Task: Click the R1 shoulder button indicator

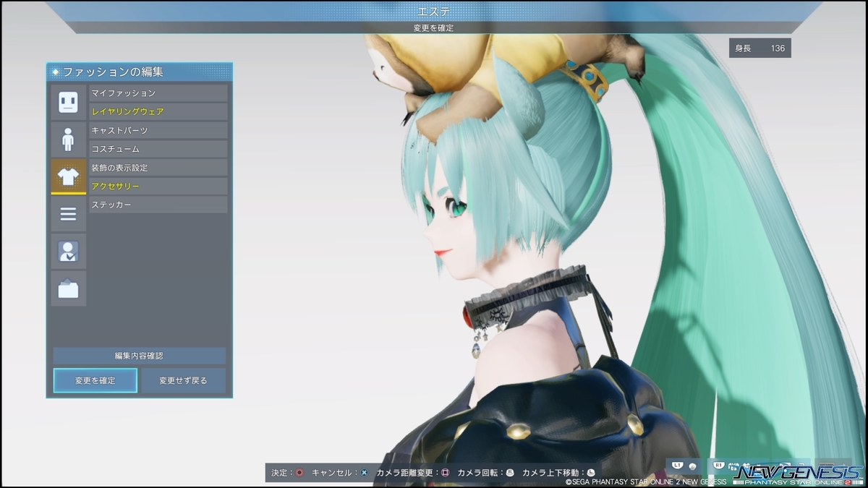Action: tap(719, 465)
